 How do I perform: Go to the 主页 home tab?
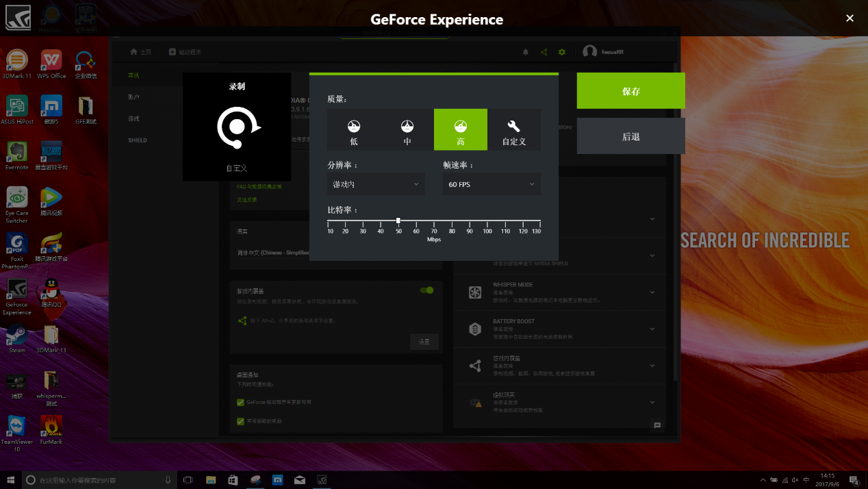coord(141,52)
